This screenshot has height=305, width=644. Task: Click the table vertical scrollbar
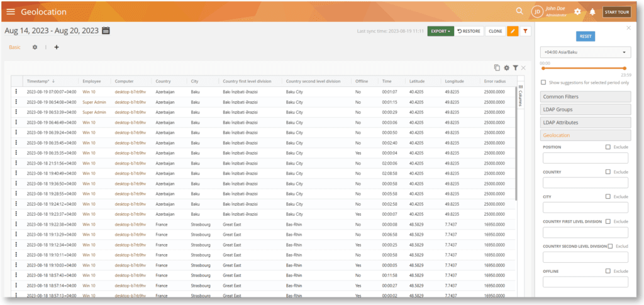pos(516,143)
